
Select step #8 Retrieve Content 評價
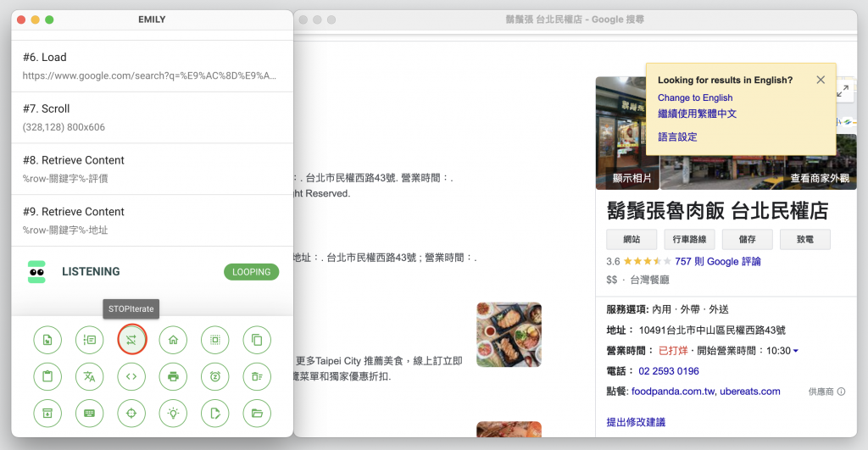click(x=153, y=169)
